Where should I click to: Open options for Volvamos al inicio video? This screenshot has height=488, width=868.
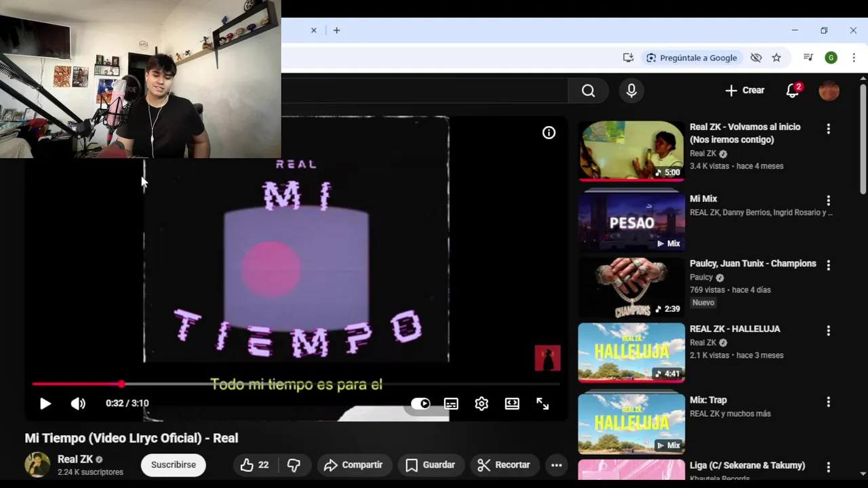828,129
